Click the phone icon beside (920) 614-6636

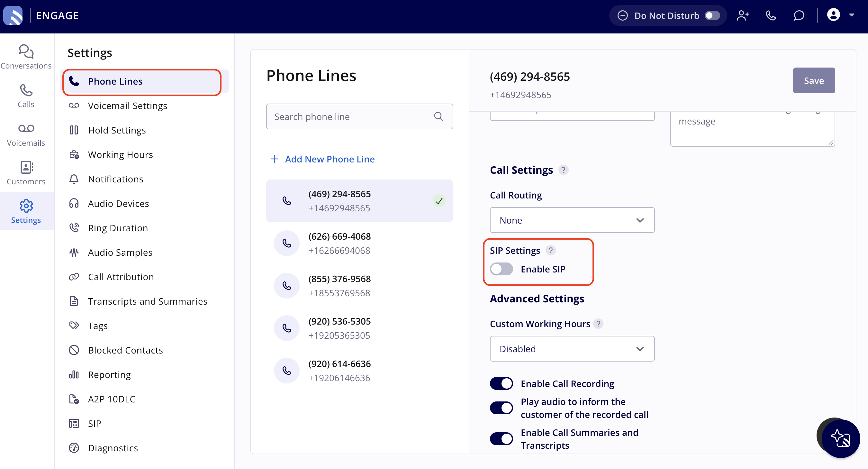(x=287, y=371)
